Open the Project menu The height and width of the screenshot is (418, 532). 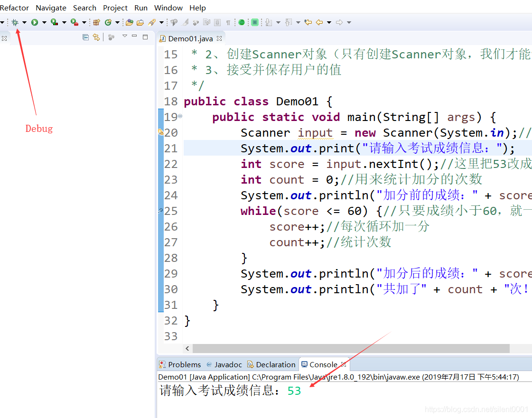(x=115, y=8)
